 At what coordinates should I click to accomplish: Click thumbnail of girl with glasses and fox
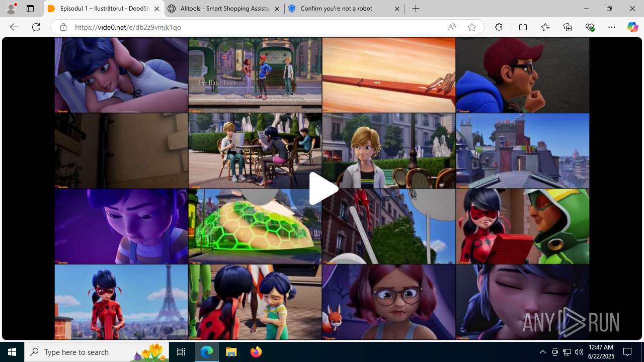click(389, 302)
